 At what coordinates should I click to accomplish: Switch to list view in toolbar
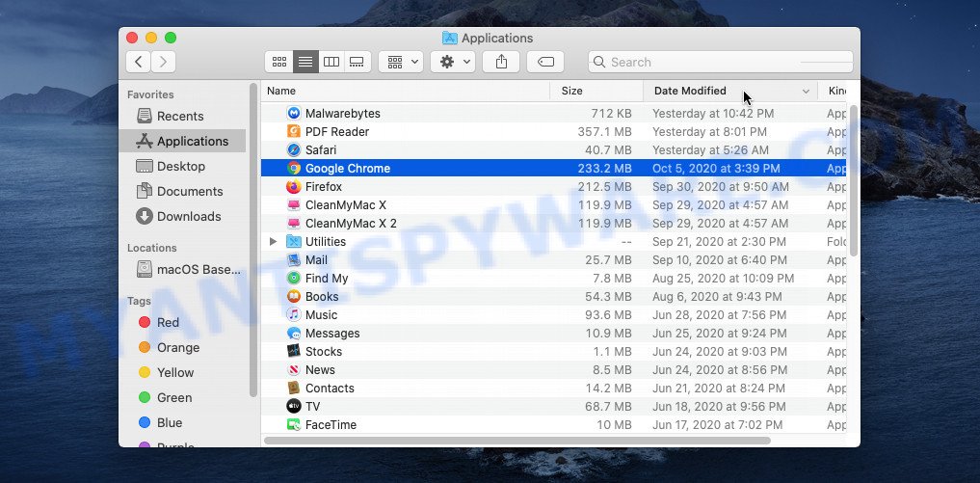click(305, 62)
